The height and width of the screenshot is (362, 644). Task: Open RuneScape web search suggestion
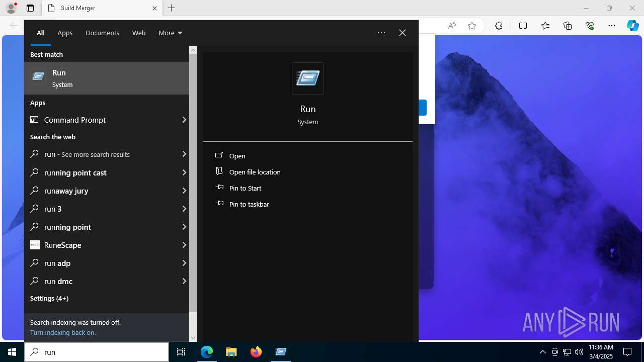[x=102, y=245]
